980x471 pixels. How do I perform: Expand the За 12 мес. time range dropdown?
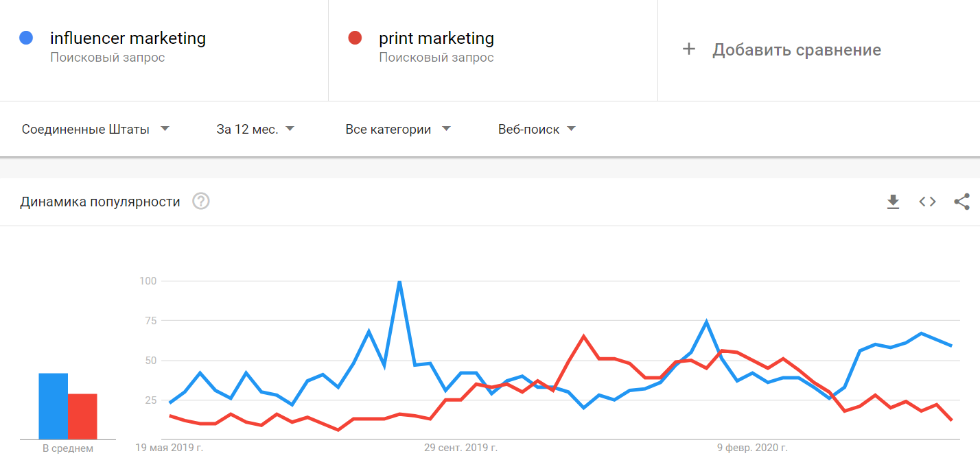(x=255, y=129)
